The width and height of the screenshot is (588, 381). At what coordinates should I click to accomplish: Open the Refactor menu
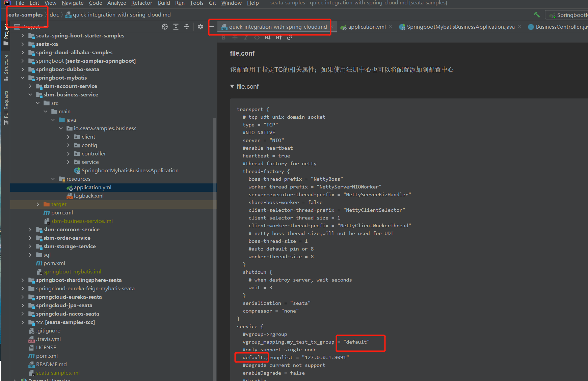click(141, 3)
